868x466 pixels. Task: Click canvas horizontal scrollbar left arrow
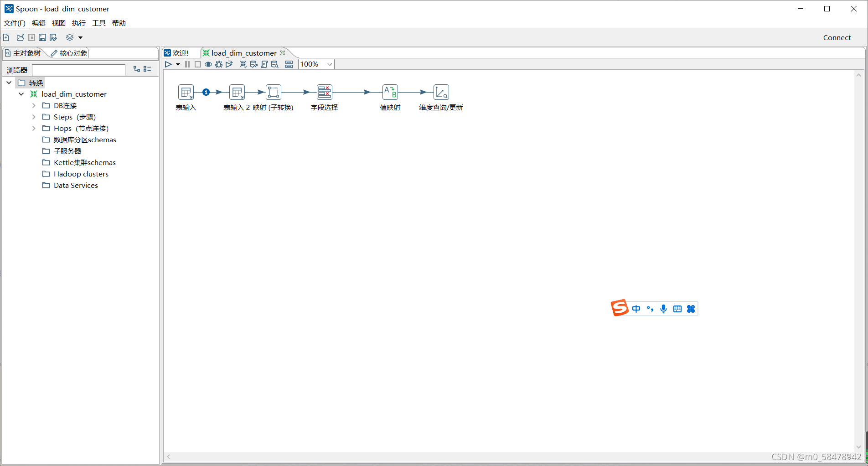(169, 456)
